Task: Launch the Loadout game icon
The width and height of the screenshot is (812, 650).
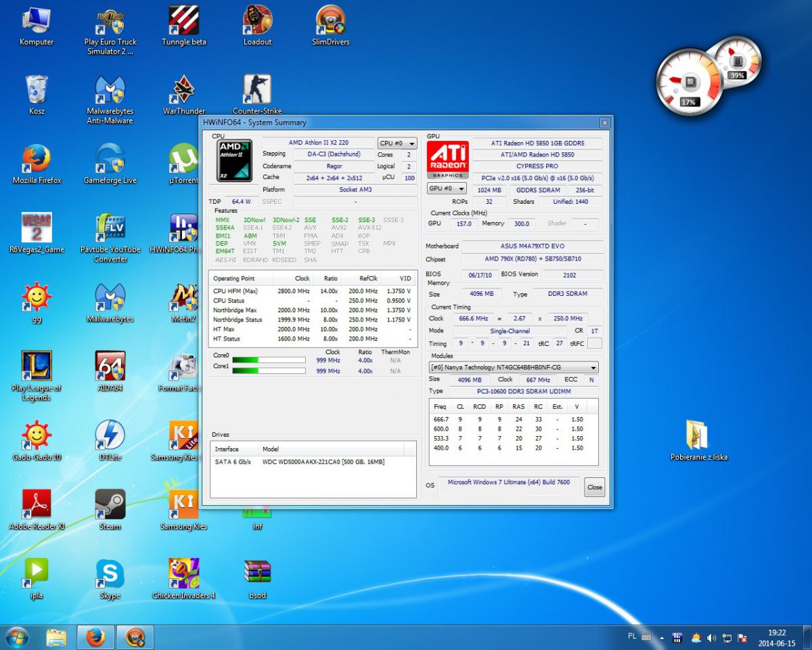Action: (x=257, y=26)
